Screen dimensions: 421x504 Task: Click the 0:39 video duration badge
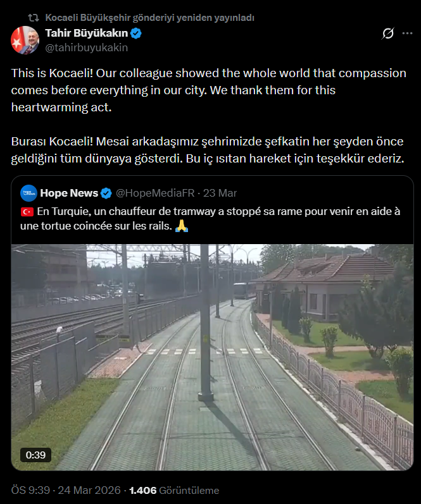click(x=35, y=455)
